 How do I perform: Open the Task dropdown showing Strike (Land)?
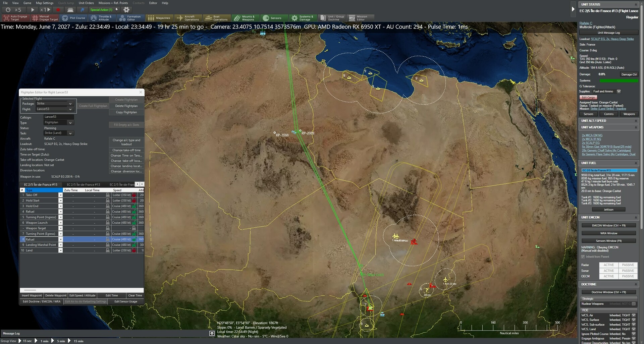(x=70, y=133)
